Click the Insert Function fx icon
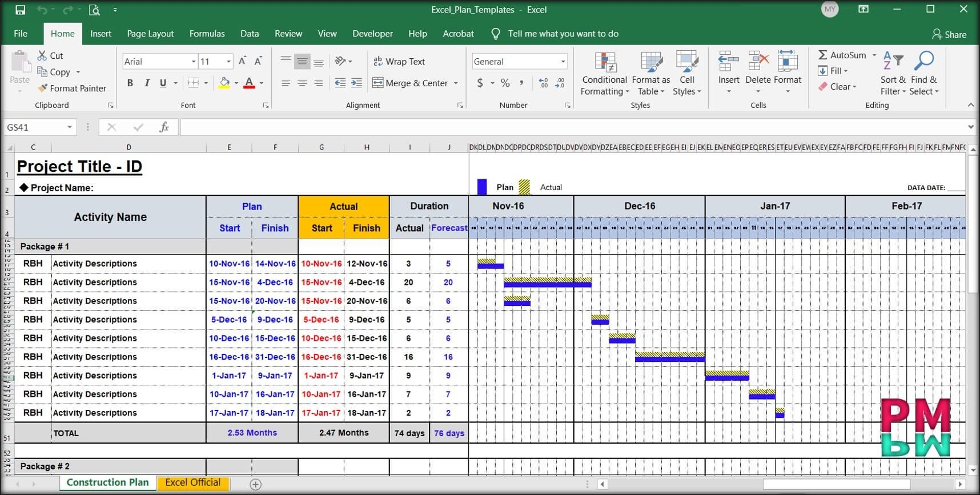This screenshot has width=980, height=495. tap(164, 127)
